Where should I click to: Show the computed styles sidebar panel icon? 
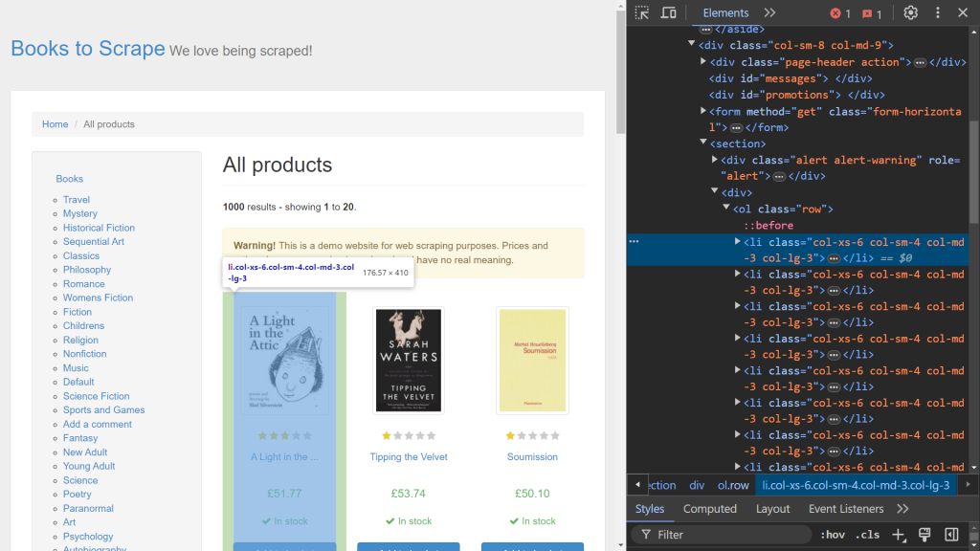click(x=949, y=534)
